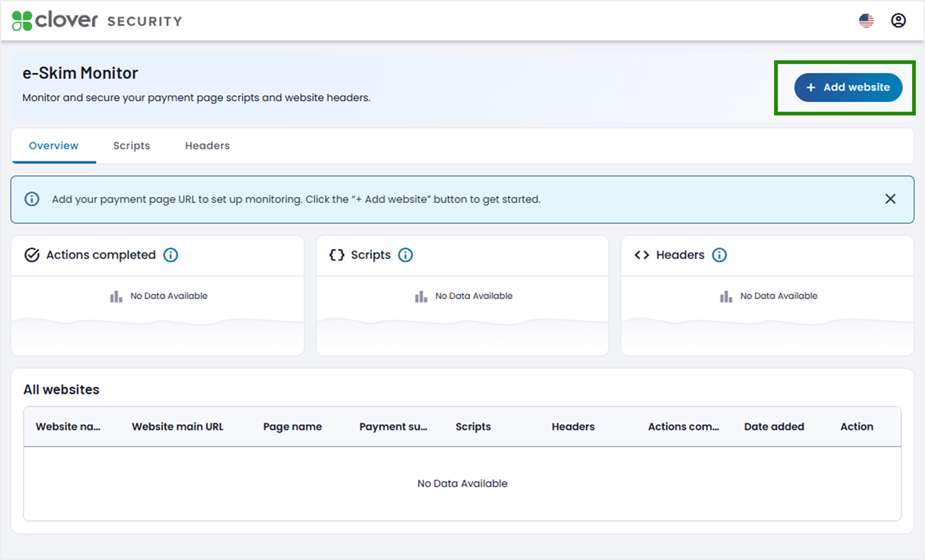This screenshot has width=925, height=560.
Task: Switch to the Scripts tab
Action: tap(132, 146)
